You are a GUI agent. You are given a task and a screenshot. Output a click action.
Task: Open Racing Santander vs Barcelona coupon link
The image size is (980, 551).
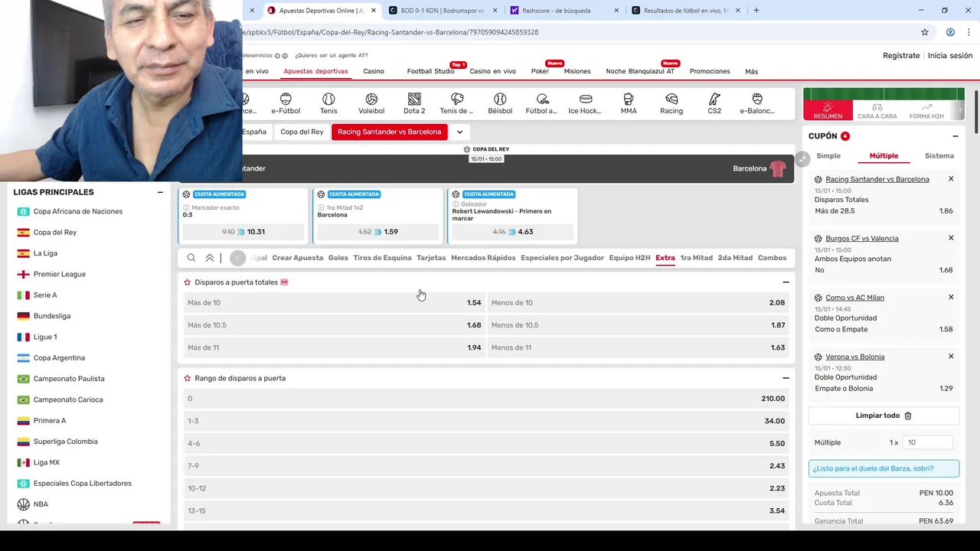point(877,179)
